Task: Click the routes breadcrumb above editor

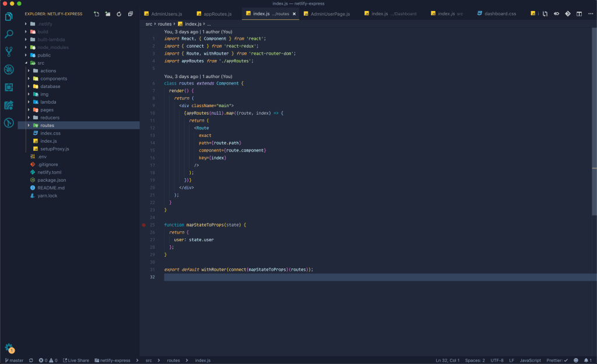Action: 165,24
